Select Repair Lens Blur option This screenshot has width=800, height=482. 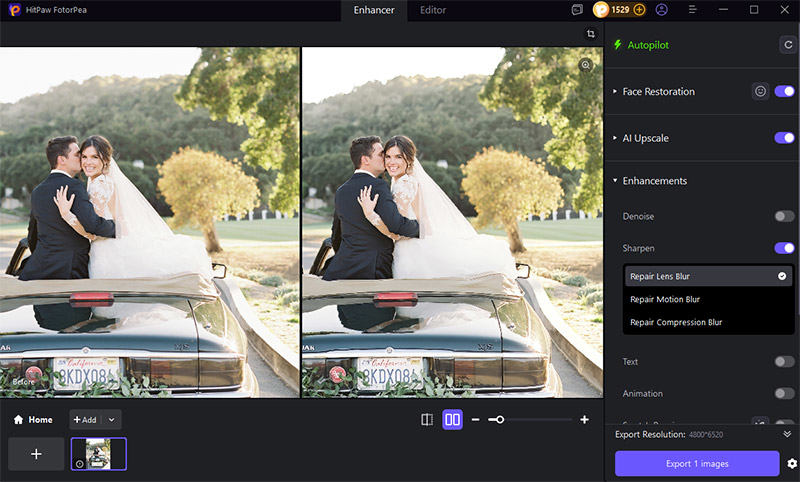pyautogui.click(x=708, y=276)
